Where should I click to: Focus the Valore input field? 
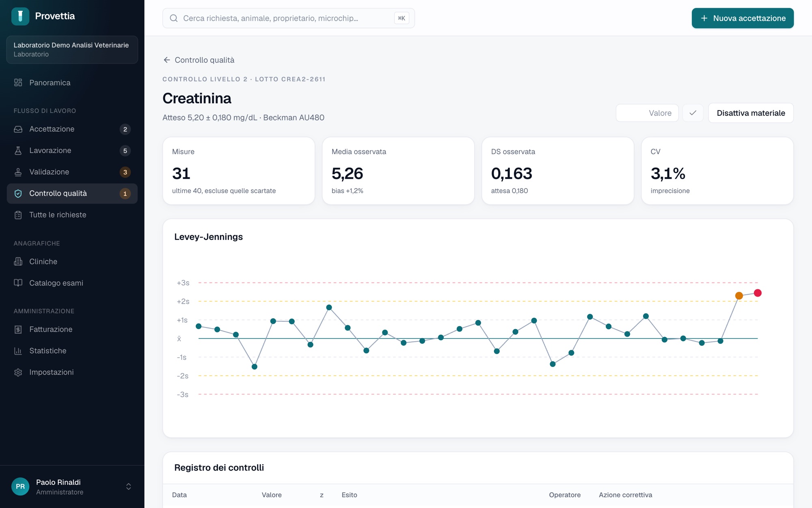point(647,113)
